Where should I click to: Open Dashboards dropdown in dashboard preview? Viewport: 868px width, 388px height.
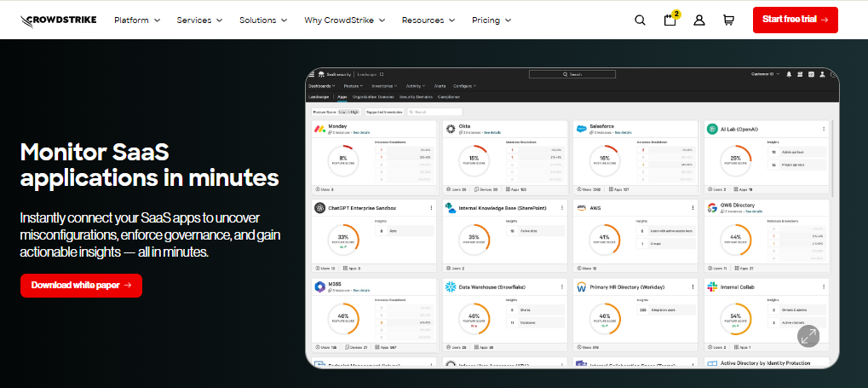coord(322,86)
